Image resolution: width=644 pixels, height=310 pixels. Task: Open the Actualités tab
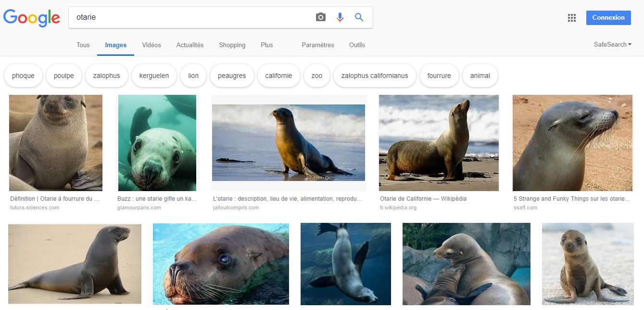(190, 45)
